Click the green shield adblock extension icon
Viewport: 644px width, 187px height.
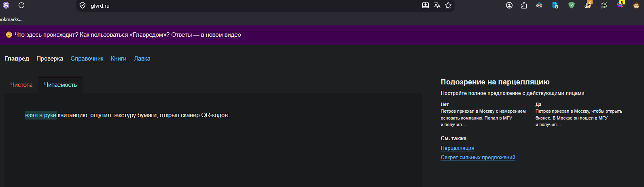572,5
